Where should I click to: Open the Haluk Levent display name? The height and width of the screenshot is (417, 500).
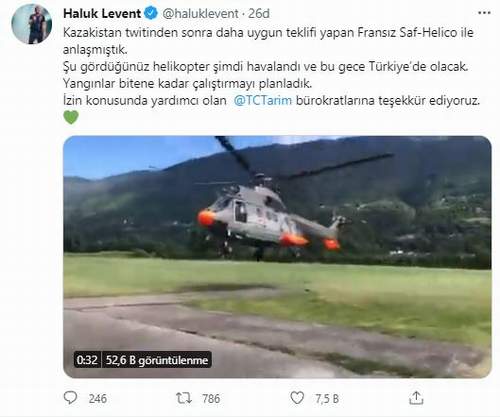(x=102, y=13)
